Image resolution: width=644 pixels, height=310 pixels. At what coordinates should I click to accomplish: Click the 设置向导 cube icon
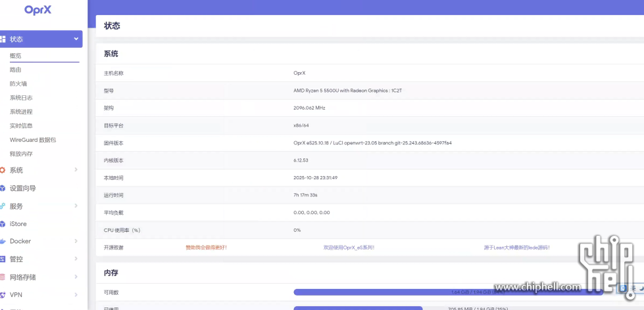point(3,188)
